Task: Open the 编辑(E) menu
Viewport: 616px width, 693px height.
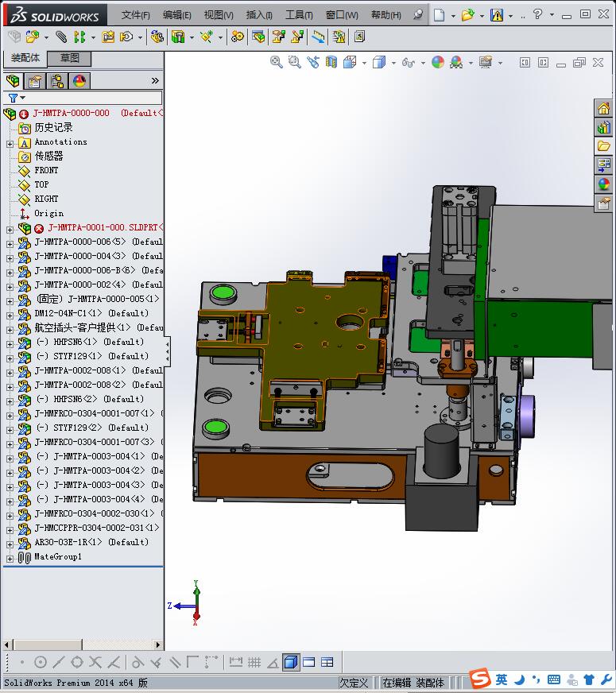Action: 176,15
